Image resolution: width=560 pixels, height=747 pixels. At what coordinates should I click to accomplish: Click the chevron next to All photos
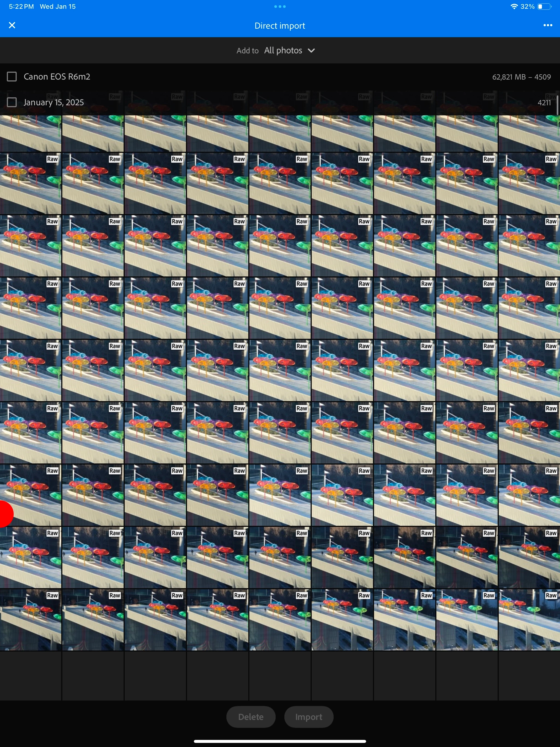tap(311, 51)
